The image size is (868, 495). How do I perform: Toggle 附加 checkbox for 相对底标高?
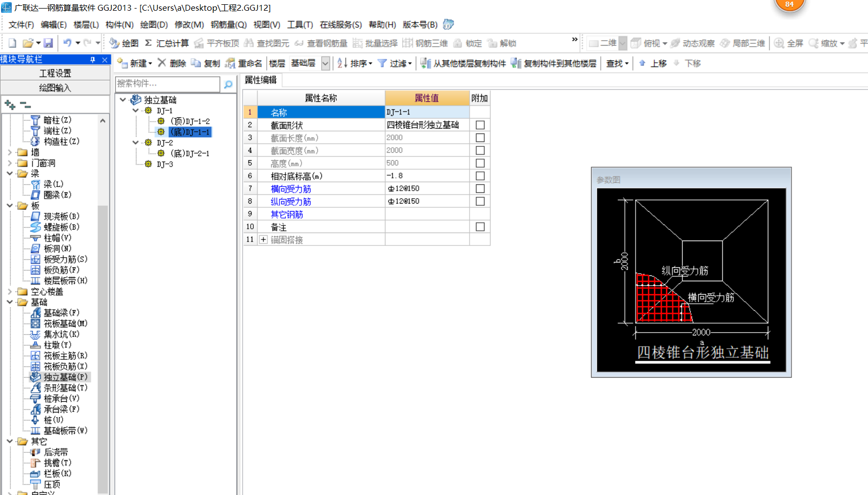tap(480, 176)
